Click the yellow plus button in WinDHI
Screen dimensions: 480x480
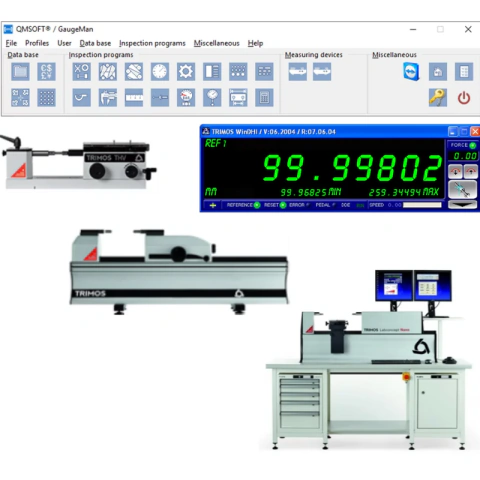pos(213,205)
